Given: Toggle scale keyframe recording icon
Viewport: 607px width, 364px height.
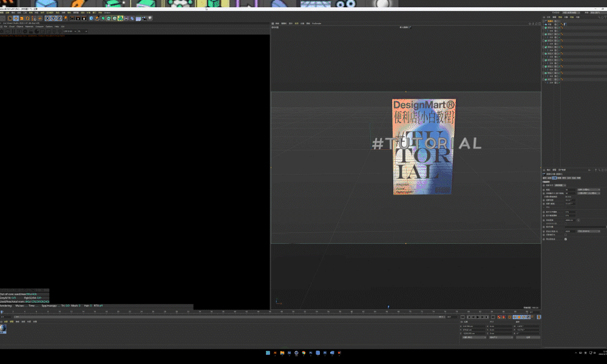Looking at the screenshot, I should tap(519, 317).
